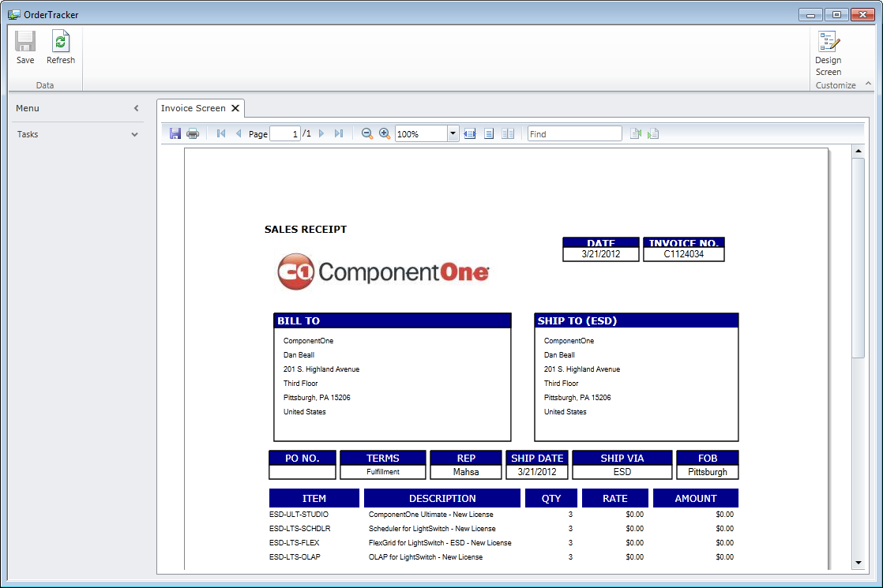Go to first page of report
This screenshot has height=588, width=883.
click(221, 133)
